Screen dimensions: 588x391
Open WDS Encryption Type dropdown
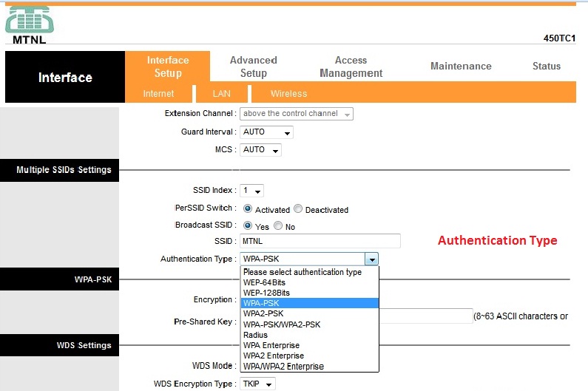257,384
